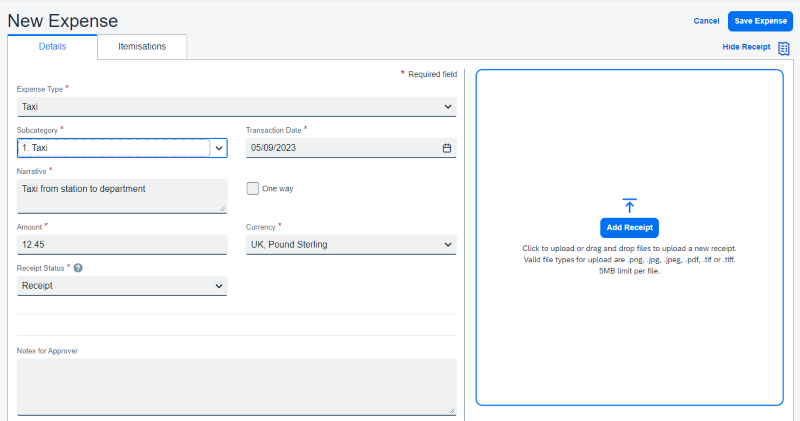Tick the One way checkbox

(253, 188)
